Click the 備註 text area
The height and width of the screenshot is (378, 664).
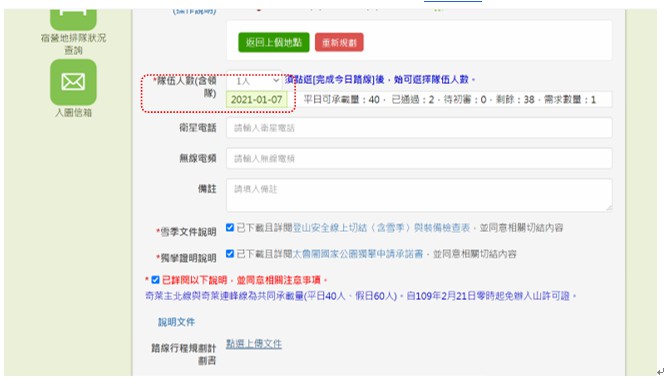419,195
